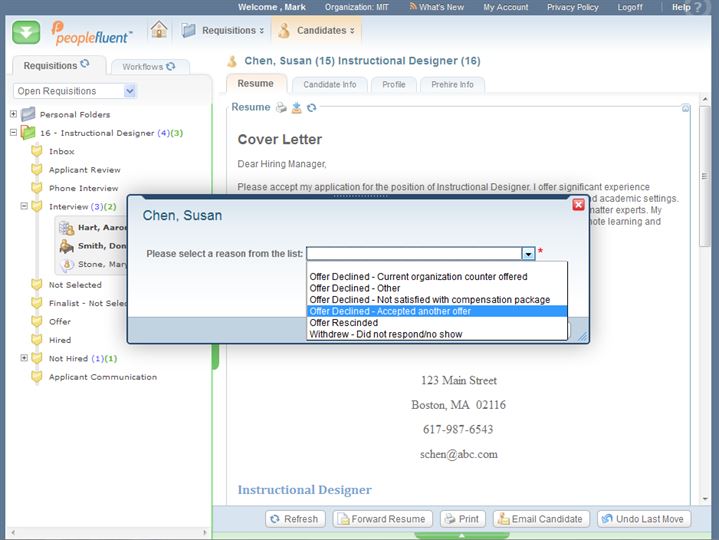Click the refresh icon on Requisitions tab

(x=85, y=65)
